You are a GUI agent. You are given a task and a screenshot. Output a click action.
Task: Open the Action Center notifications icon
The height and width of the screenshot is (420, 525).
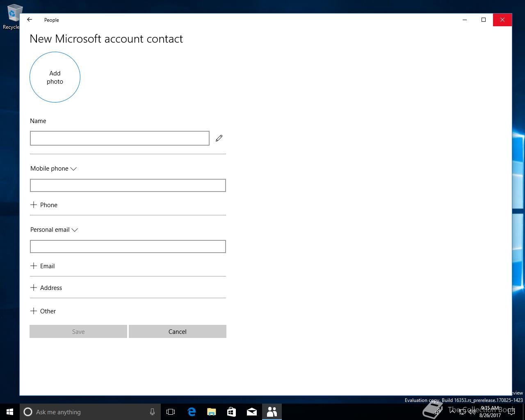[511, 412]
